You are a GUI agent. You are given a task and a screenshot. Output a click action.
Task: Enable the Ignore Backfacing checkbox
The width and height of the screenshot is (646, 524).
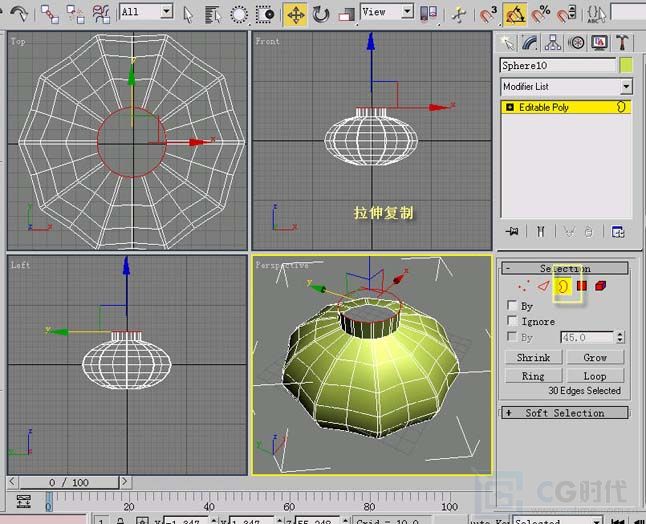512,321
